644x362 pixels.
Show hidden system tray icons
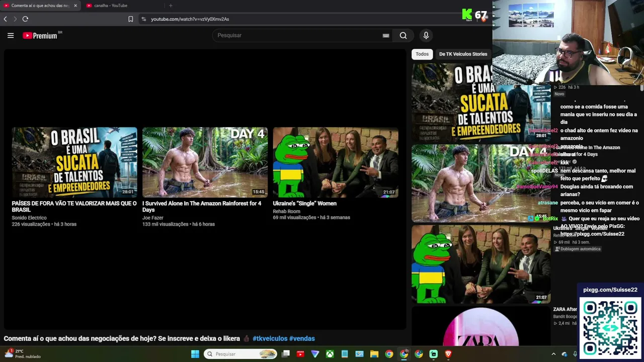tap(553, 354)
